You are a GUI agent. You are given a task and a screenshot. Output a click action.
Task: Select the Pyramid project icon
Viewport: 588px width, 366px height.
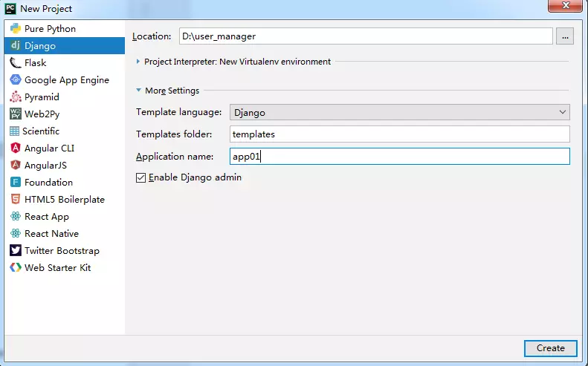point(16,97)
